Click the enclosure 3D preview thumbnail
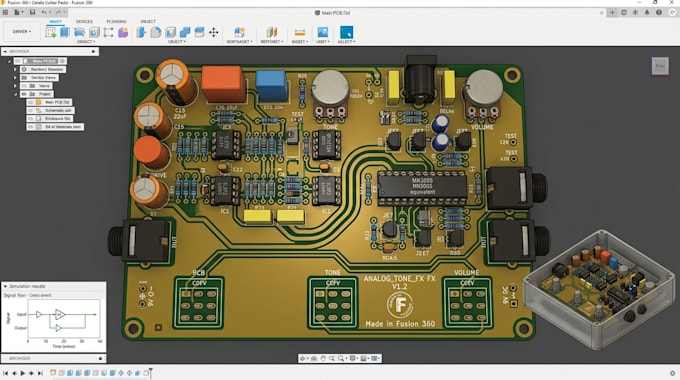 pyautogui.click(x=600, y=289)
